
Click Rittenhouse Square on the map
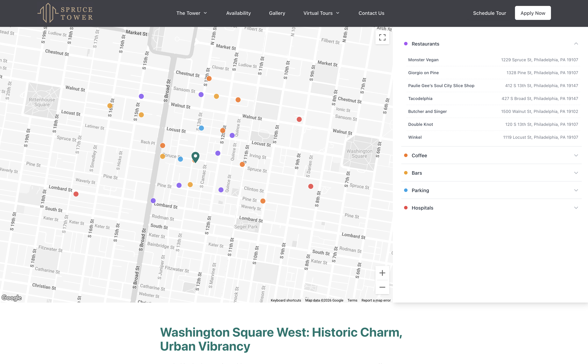[42, 102]
